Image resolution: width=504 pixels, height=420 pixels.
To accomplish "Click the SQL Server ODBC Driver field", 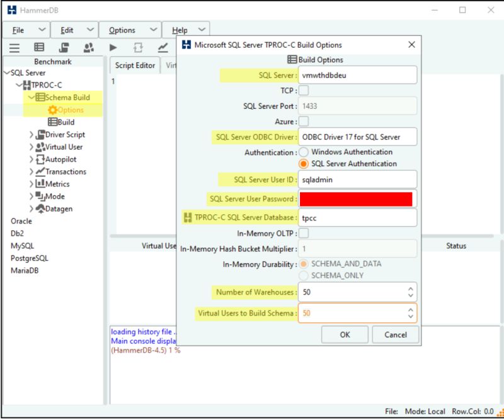I will (357, 137).
